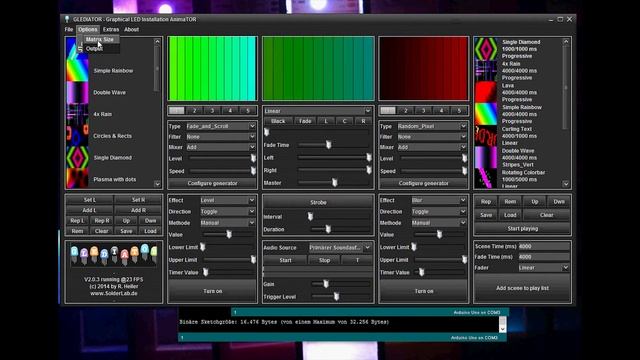Image resolution: width=640 pixels, height=360 pixels.
Task: Click Start playing button
Action: click(522, 229)
